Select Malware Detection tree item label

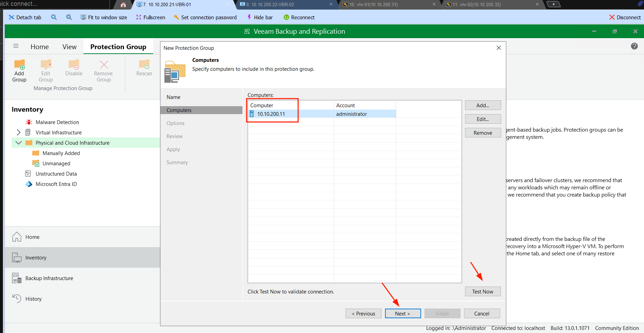point(57,122)
